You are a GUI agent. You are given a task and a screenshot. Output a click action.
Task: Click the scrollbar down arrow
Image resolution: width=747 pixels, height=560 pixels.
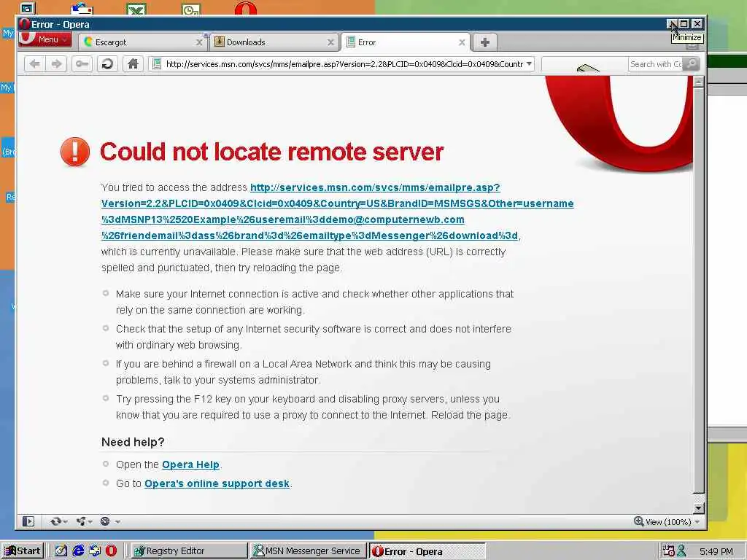click(698, 508)
